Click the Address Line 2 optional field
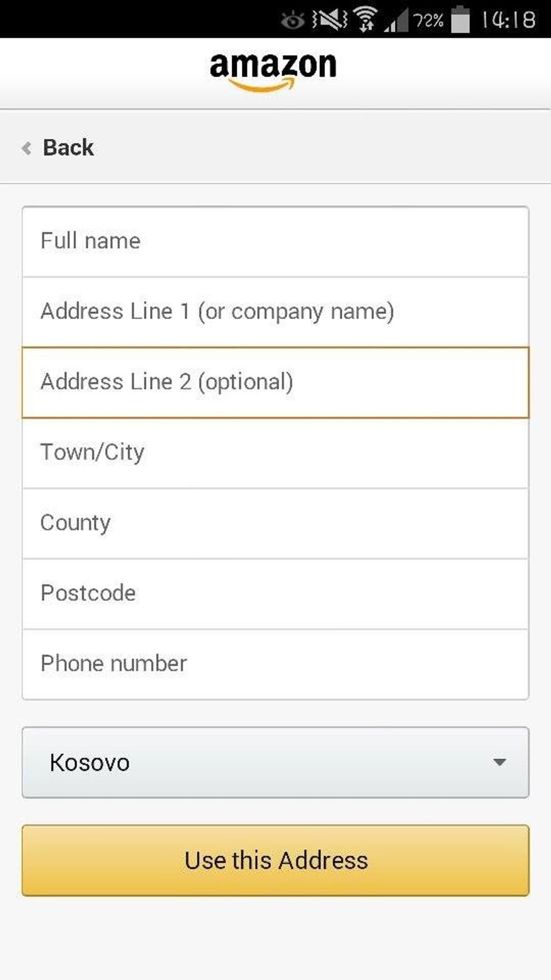The width and height of the screenshot is (551, 980). (x=275, y=383)
